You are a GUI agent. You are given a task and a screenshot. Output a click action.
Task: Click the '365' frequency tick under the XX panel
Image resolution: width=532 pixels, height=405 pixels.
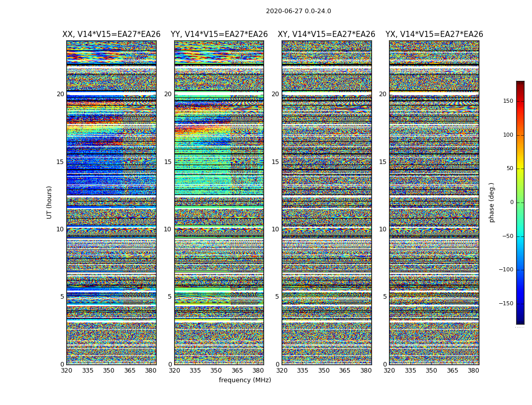(x=130, y=371)
